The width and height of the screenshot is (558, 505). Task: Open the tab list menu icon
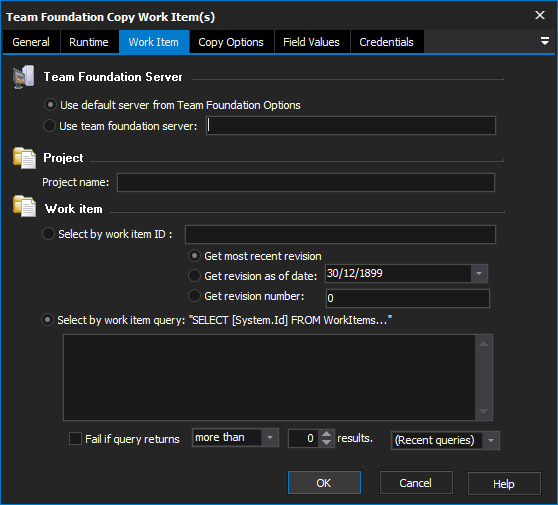(544, 41)
